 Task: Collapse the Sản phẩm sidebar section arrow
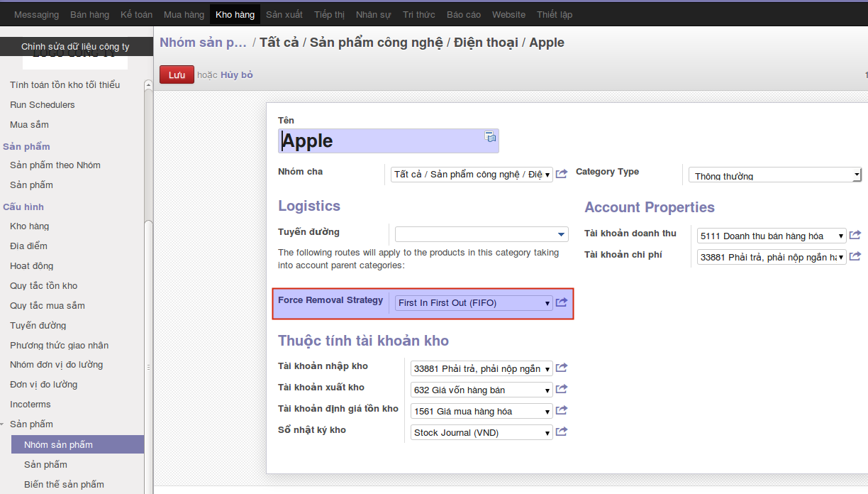tap(4, 424)
